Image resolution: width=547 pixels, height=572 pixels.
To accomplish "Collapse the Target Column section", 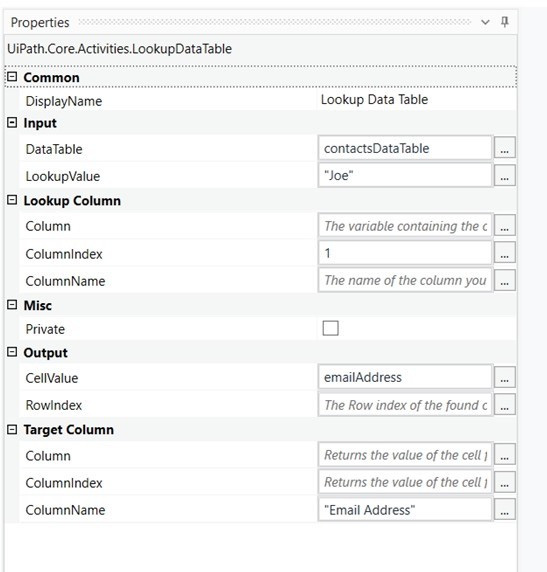I will coord(12,429).
